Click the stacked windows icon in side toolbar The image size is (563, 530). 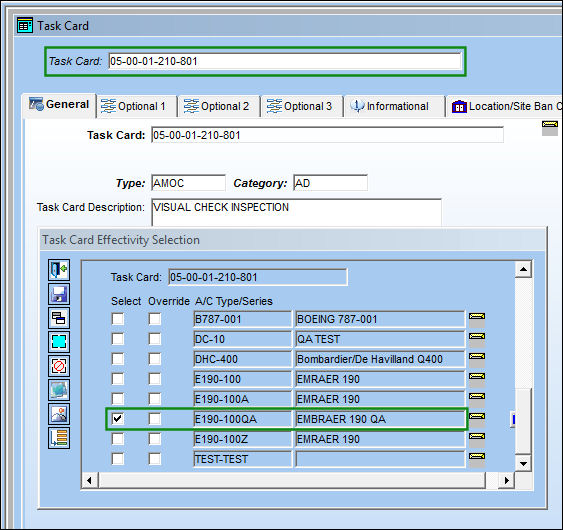[x=59, y=318]
